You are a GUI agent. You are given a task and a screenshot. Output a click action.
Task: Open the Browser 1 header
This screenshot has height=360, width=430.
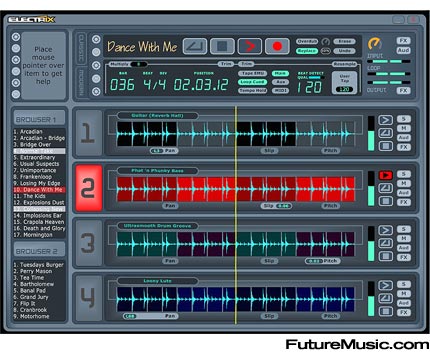point(39,119)
